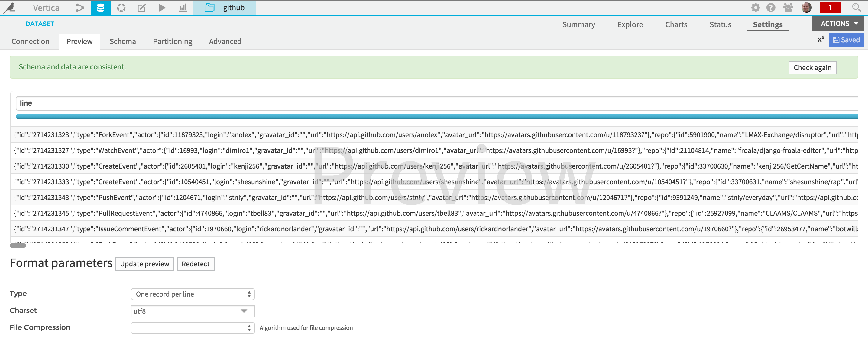The width and height of the screenshot is (868, 354).
Task: Click the jobs play icon
Action: (x=162, y=8)
